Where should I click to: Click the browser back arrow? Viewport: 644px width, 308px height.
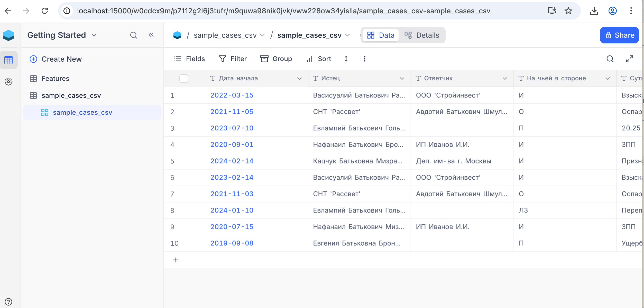coord(8,11)
